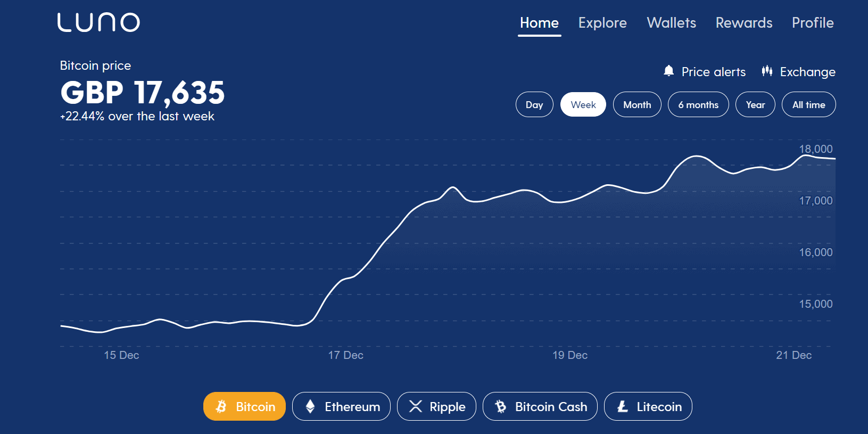Click the 21 Dec date label

[794, 355]
